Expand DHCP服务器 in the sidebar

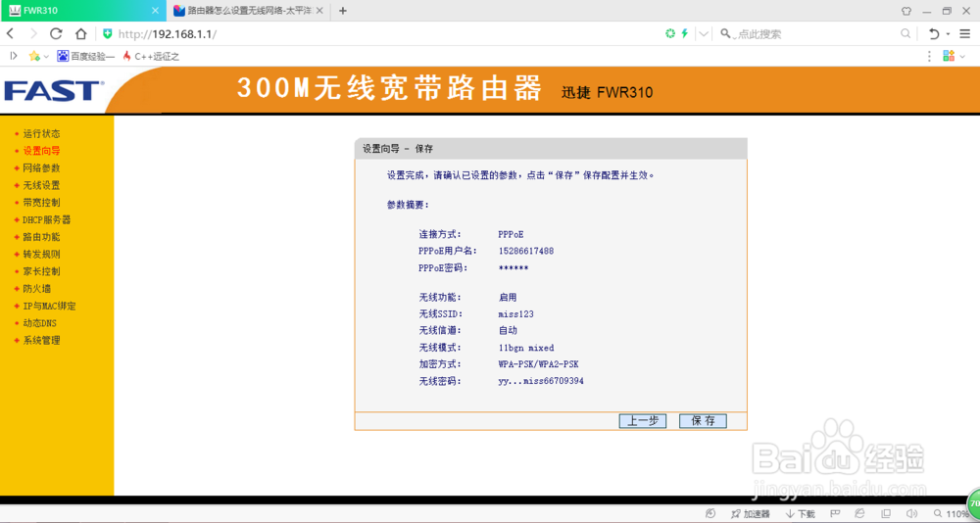point(46,220)
